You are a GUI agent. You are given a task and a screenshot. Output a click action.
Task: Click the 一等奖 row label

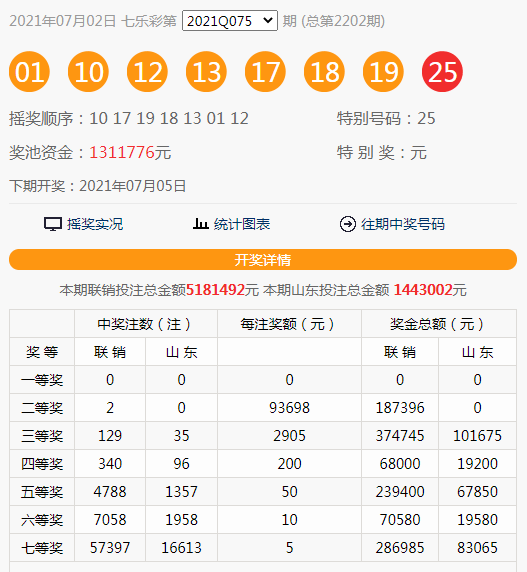point(42,380)
